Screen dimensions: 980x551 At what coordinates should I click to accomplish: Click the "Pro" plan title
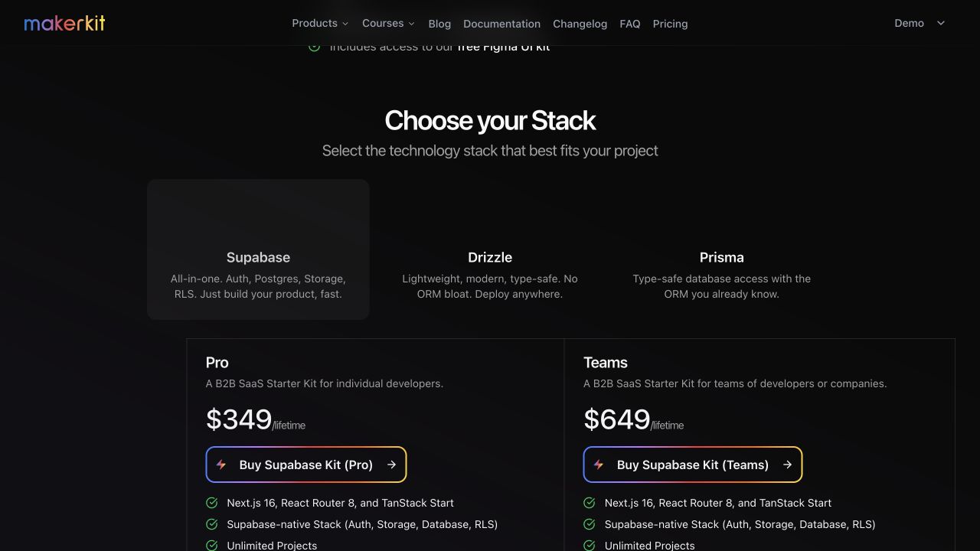click(x=217, y=363)
